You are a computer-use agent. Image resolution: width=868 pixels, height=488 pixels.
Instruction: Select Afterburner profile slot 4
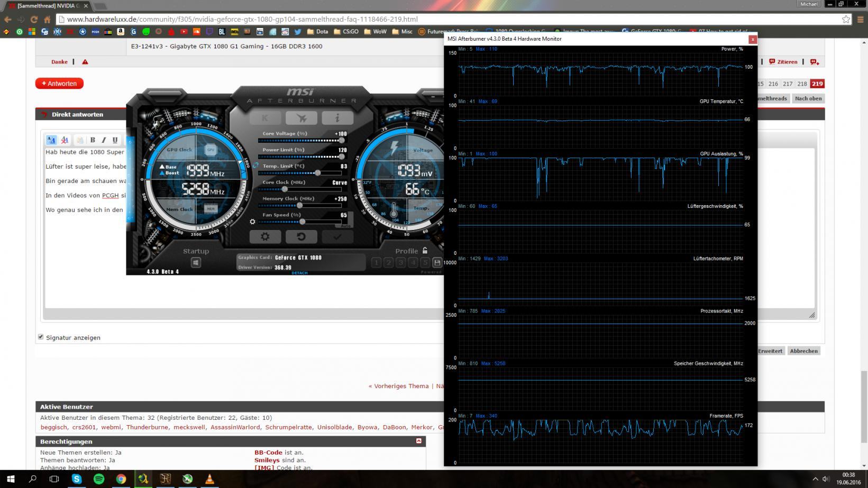click(x=413, y=262)
